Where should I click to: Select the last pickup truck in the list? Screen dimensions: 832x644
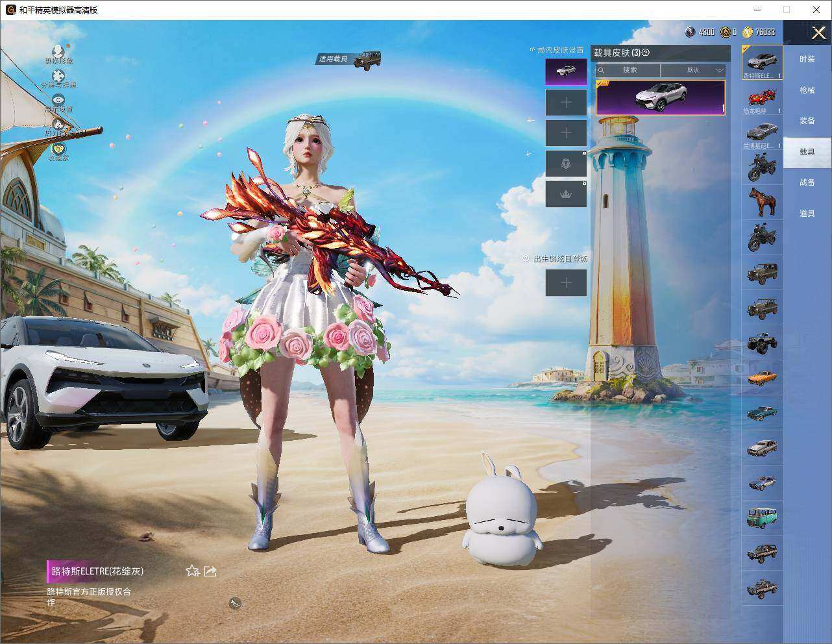762,588
